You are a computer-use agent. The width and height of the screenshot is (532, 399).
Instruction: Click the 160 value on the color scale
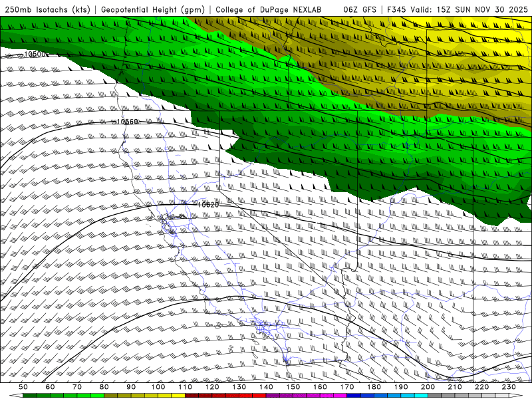320,387
